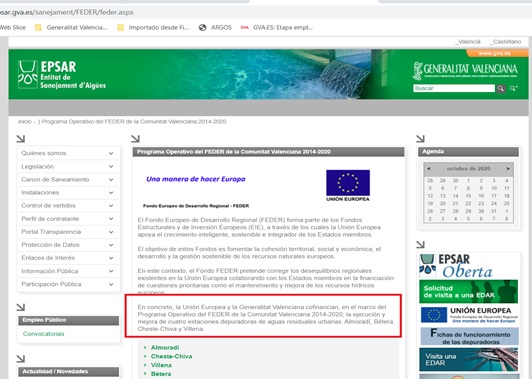Click the Empleo Público panel header

pyautogui.click(x=69, y=320)
